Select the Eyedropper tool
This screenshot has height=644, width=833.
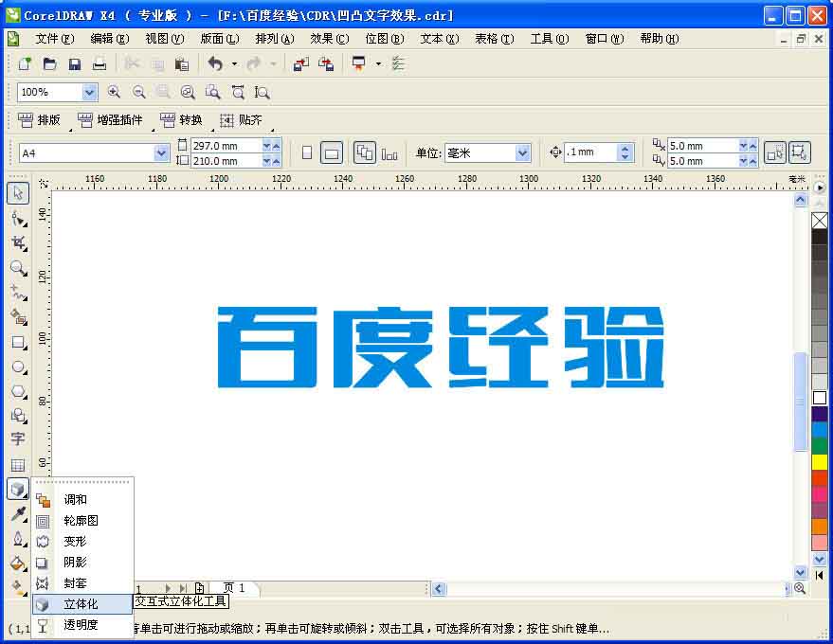[x=19, y=514]
